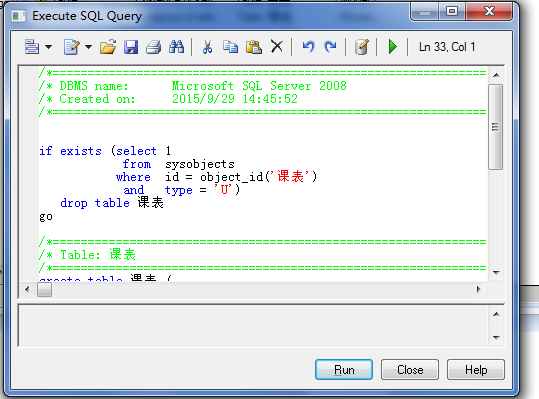
Task: Save the SQL script with floppy icon
Action: [x=131, y=47]
